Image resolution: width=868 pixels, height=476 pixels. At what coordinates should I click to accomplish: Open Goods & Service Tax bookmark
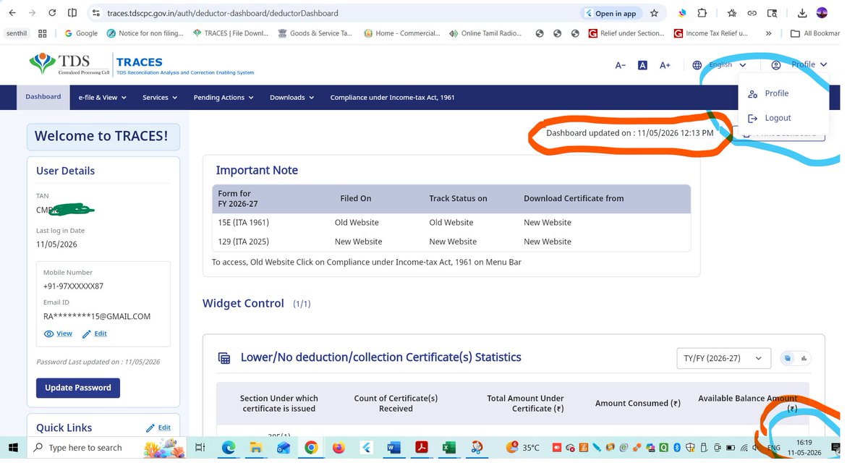[315, 33]
